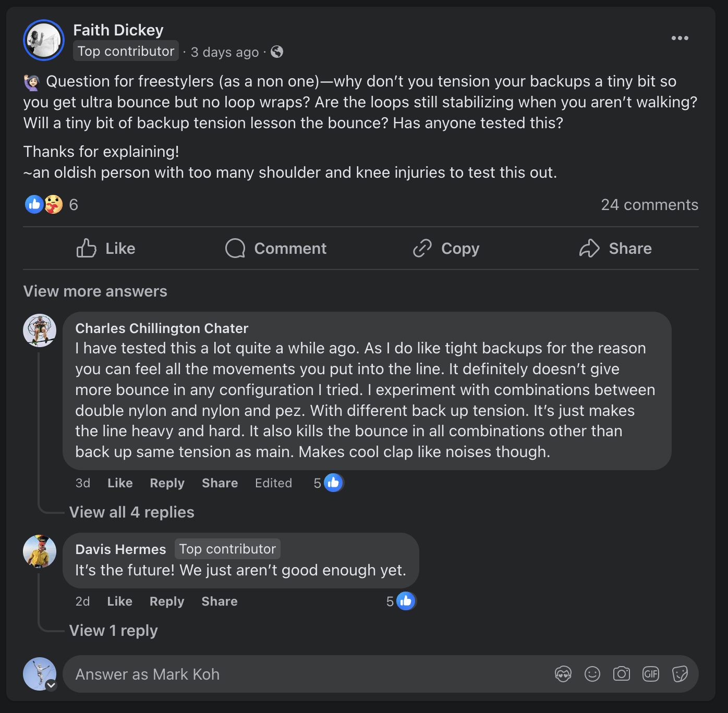The image size is (728, 713).
Task: Focus the Answer as Mark Koh field
Action: coord(308,674)
